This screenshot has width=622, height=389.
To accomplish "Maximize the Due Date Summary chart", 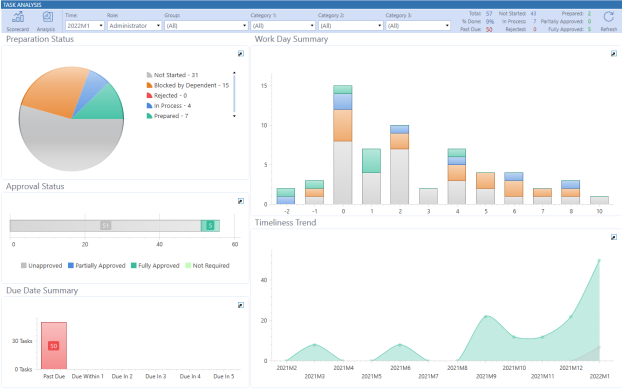I will click(241, 305).
